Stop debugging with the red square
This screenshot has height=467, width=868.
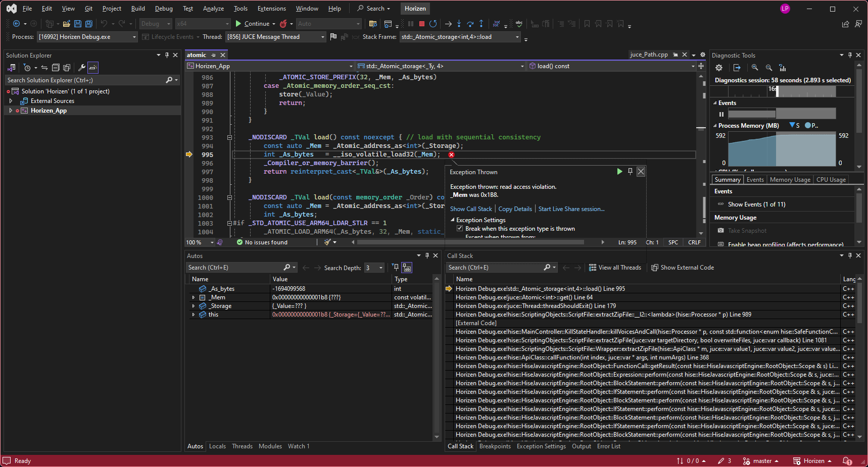[422, 24]
